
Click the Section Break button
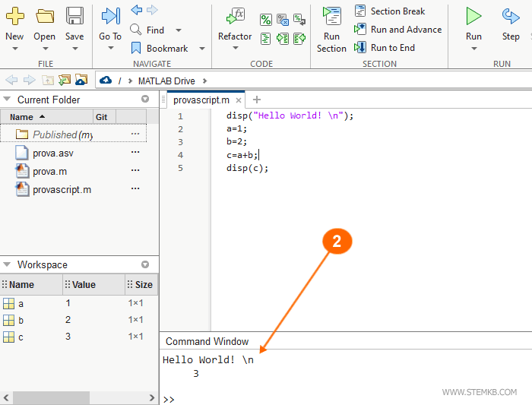tap(389, 11)
